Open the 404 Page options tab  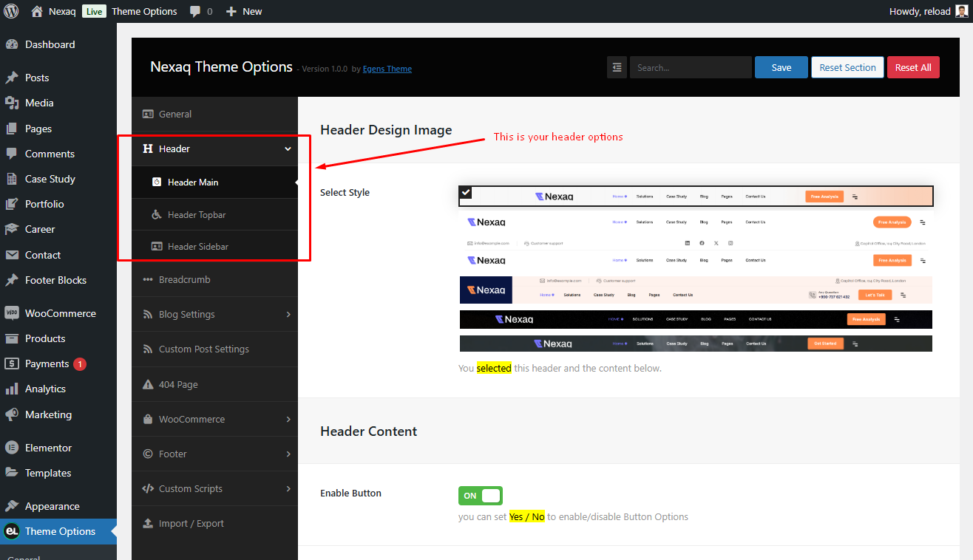[x=214, y=384]
